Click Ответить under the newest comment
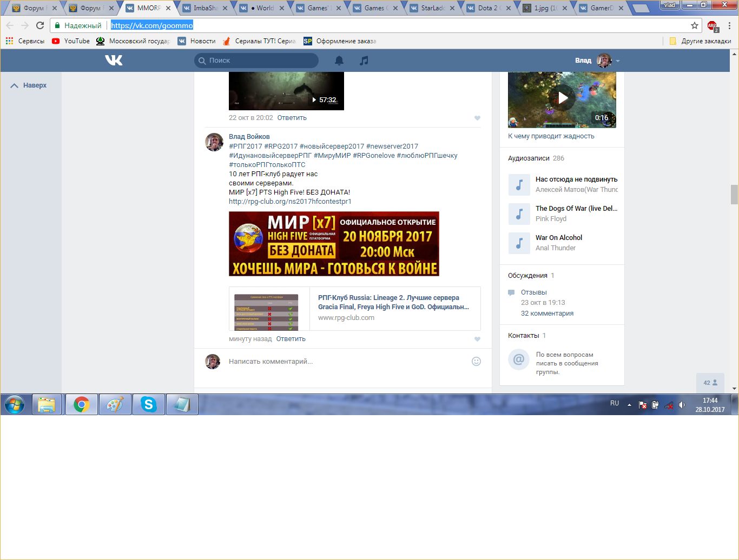Image resolution: width=739 pixels, height=560 pixels. 291,339
